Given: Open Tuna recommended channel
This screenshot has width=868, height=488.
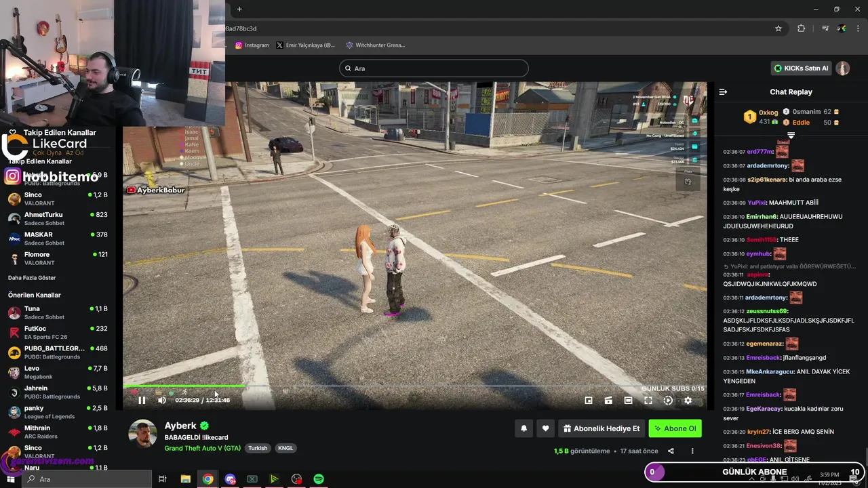Looking at the screenshot, I should [x=58, y=312].
